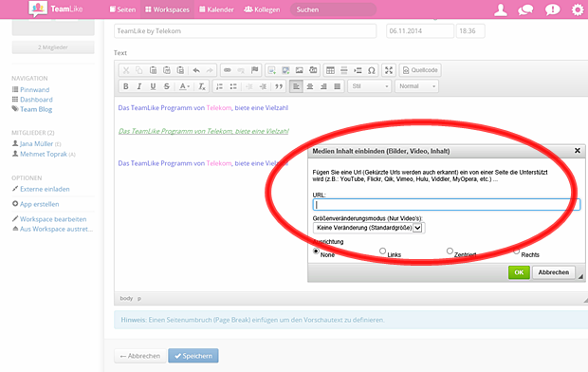Open the Seiten menu
This screenshot has height=372, width=588.
(x=122, y=9)
